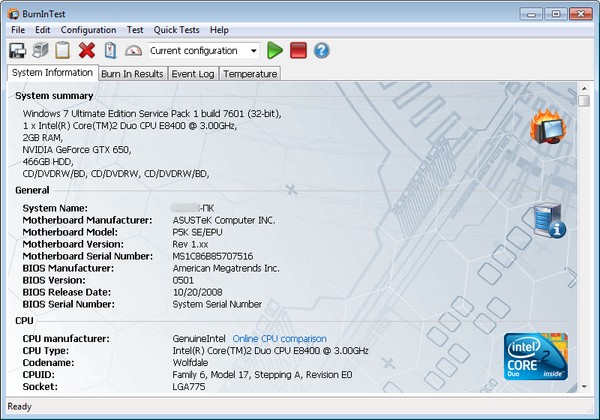Click the red X clear results icon

tap(87, 50)
